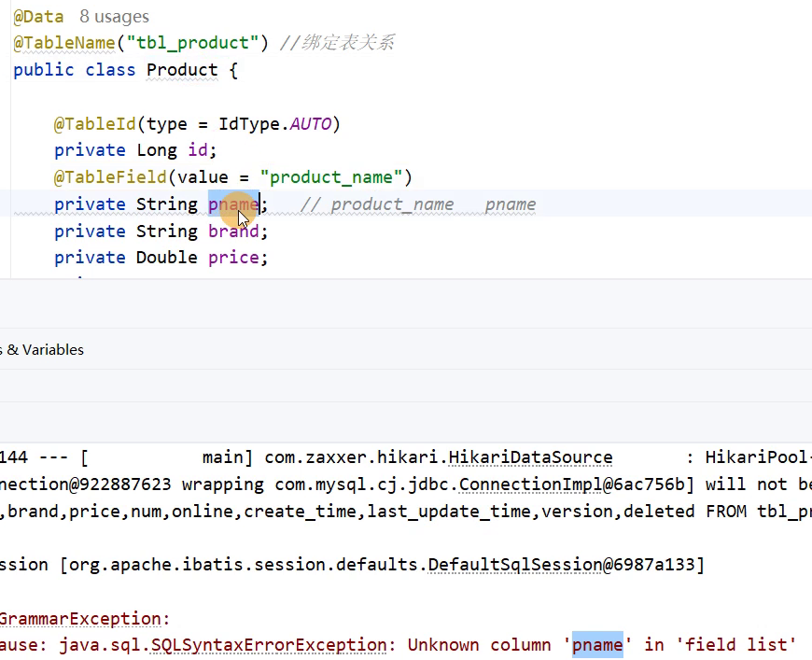
Task: Click SQLSyntaxErrorException link in console
Action: pos(269,645)
